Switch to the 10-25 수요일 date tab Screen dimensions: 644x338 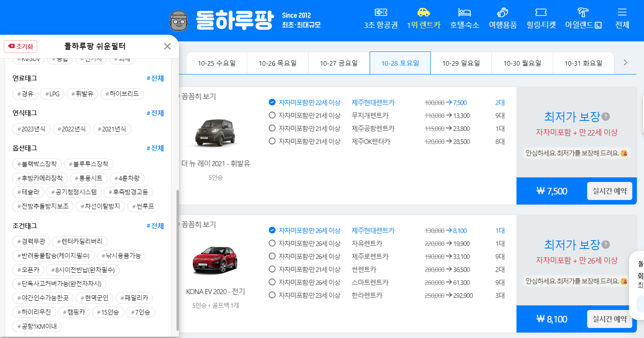click(217, 63)
